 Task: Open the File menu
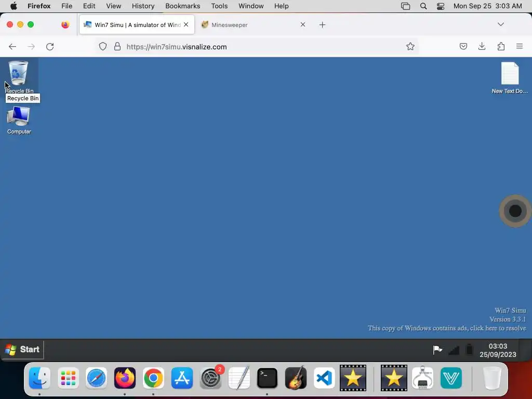pos(67,6)
